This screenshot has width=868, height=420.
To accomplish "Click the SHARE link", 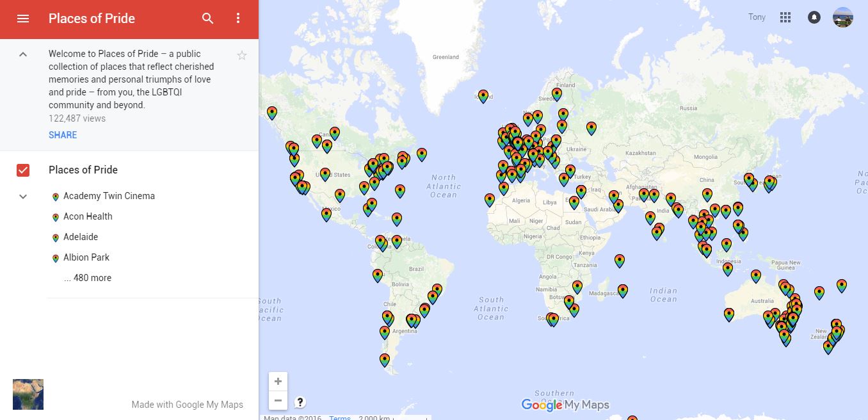I will [x=63, y=135].
